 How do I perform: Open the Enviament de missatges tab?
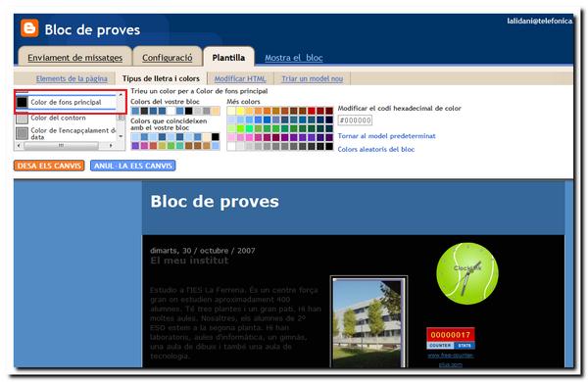click(75, 58)
